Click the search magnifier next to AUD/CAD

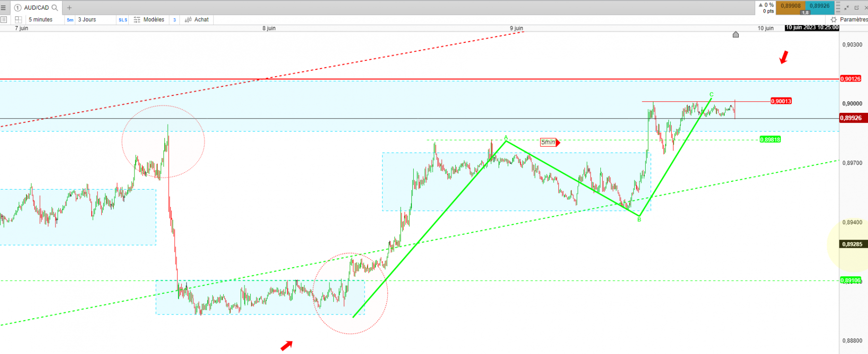click(55, 8)
